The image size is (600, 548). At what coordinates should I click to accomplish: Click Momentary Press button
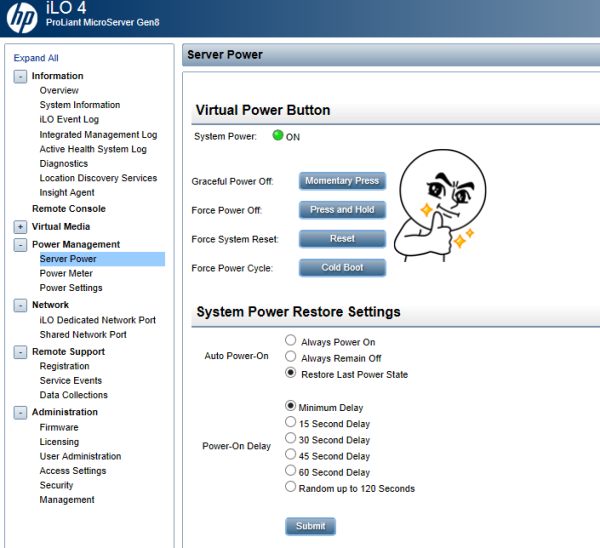pyautogui.click(x=342, y=181)
